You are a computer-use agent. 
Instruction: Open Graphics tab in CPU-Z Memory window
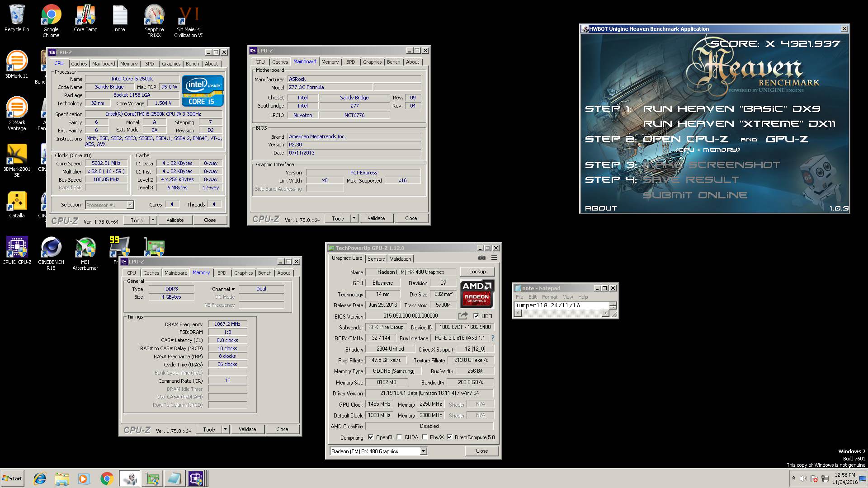point(243,273)
